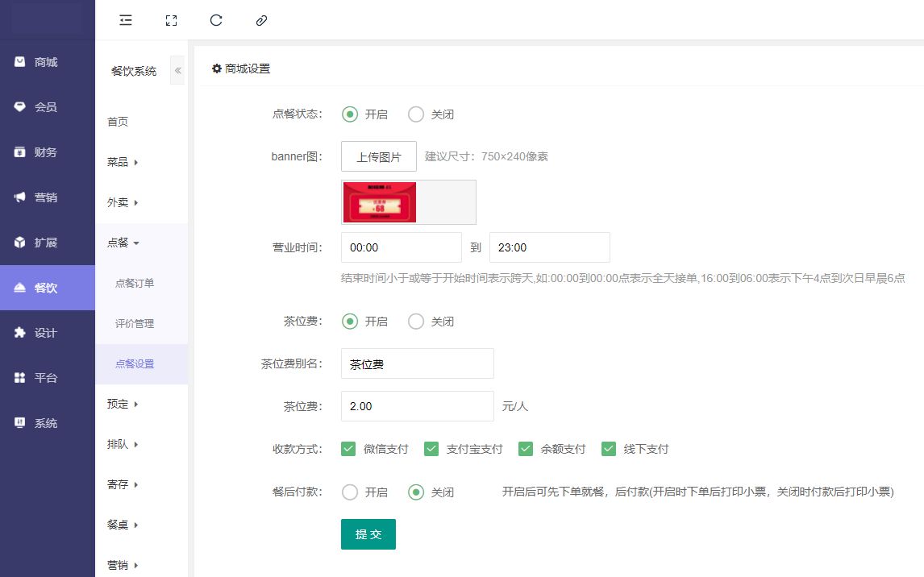The height and width of the screenshot is (577, 924).
Task: Uncheck the 微信支付 checkbox
Action: click(x=349, y=449)
